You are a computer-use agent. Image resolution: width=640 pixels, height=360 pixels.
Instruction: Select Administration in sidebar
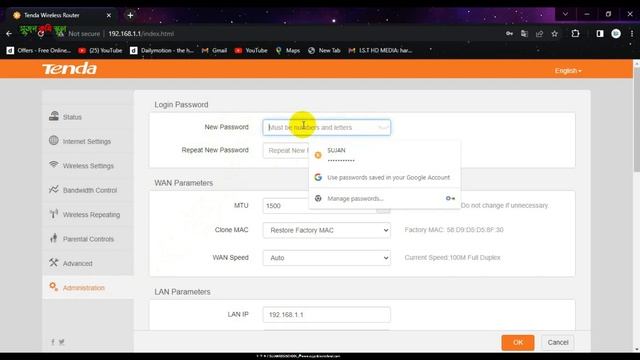tap(88, 288)
